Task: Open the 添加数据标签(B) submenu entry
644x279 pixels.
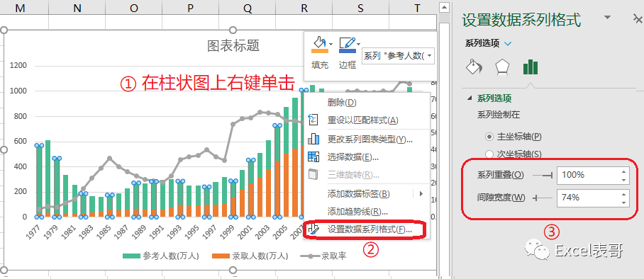Action: tap(367, 193)
